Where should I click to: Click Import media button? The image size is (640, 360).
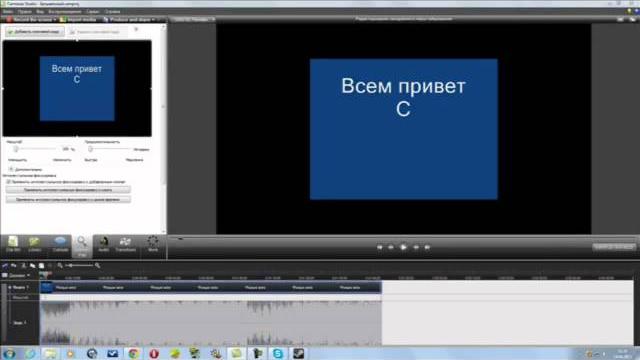click(x=78, y=19)
